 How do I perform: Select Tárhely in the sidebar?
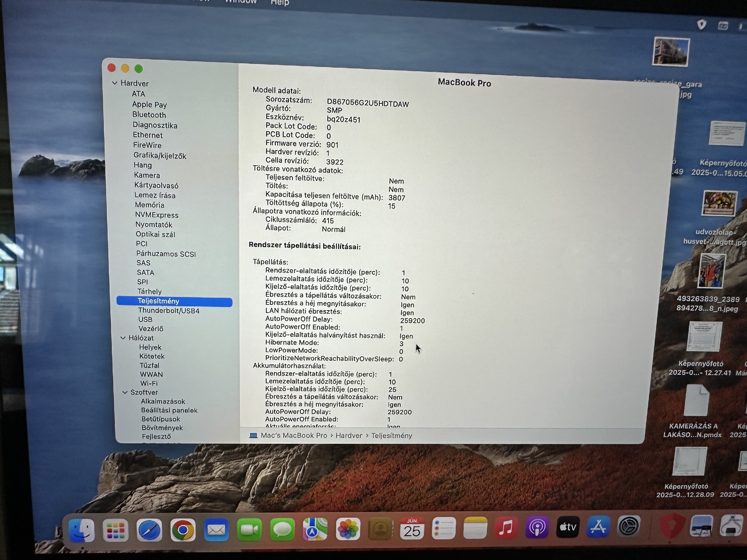(x=149, y=291)
